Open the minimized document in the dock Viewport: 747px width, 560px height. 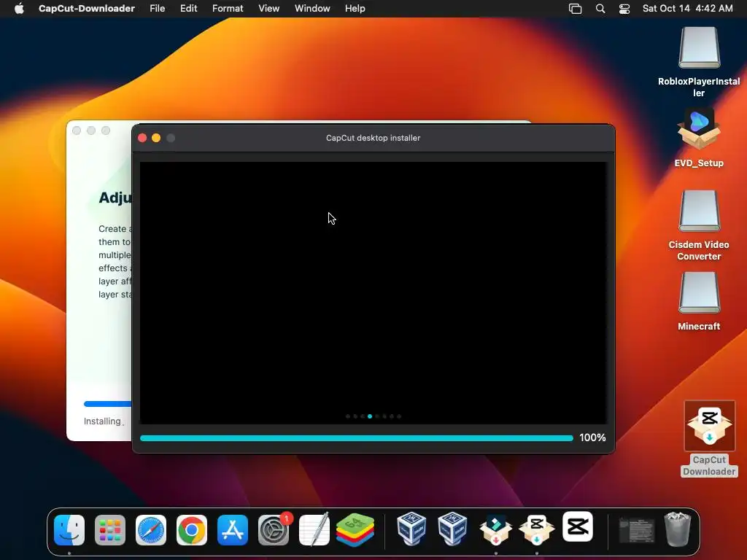point(636,531)
